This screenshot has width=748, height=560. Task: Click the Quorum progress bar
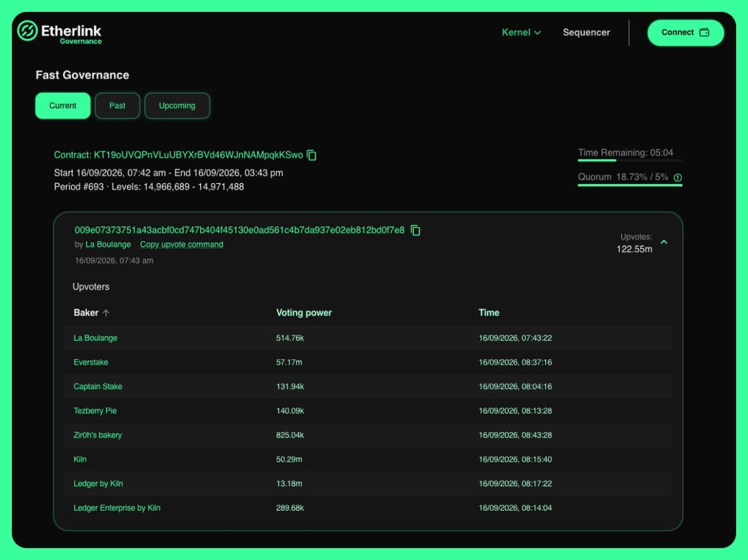pyautogui.click(x=630, y=185)
